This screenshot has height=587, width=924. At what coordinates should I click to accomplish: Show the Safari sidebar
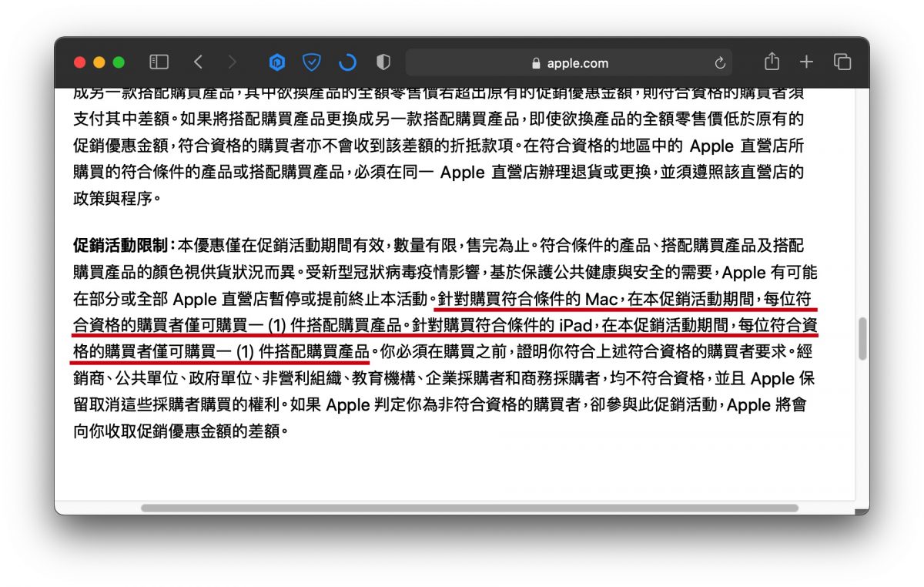pyautogui.click(x=159, y=62)
